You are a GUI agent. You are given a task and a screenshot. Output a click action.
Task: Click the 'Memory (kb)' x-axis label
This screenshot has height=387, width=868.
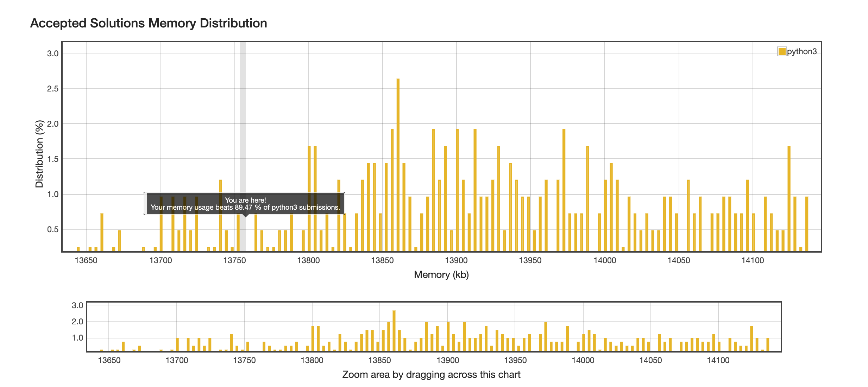(441, 274)
